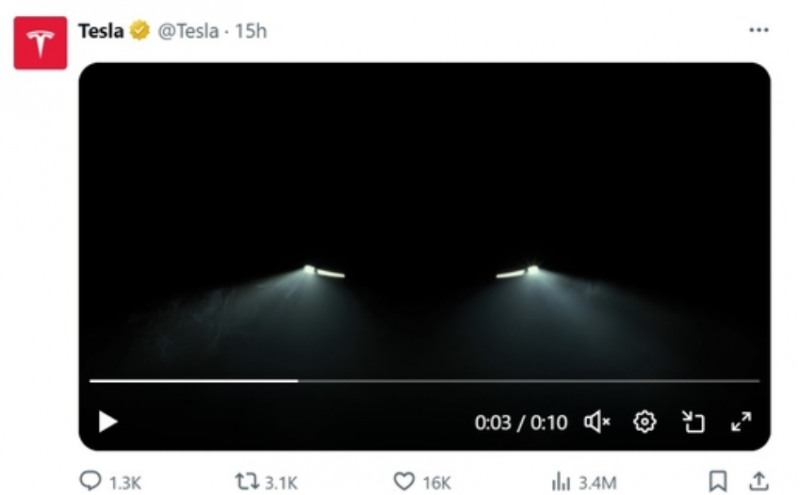
Task: Open the Tesla display name link
Action: point(101,31)
